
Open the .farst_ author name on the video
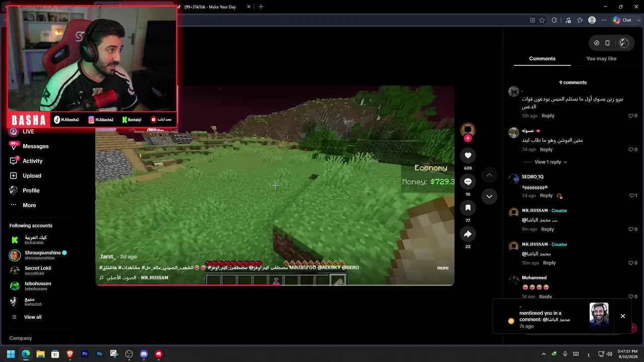tap(107, 257)
